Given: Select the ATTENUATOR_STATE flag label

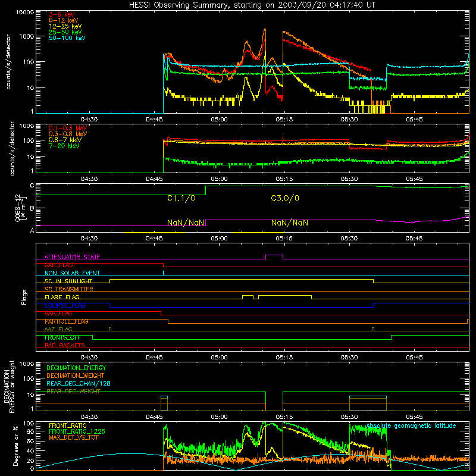Looking at the screenshot, I should pos(72,257).
